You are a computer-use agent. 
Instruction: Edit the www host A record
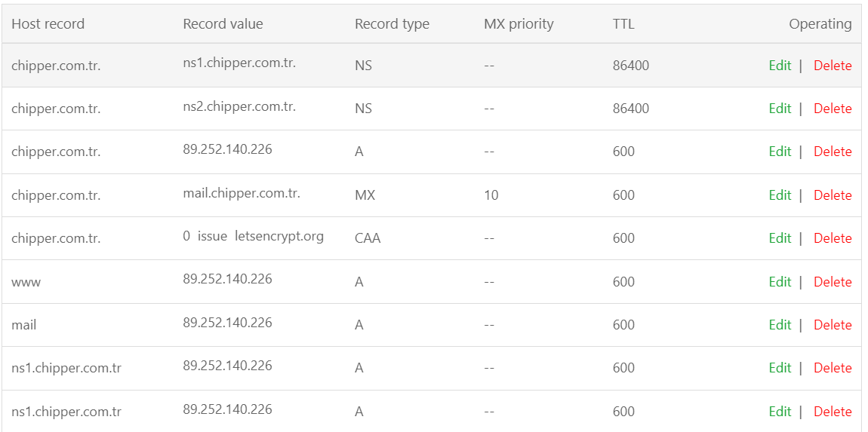pos(780,282)
